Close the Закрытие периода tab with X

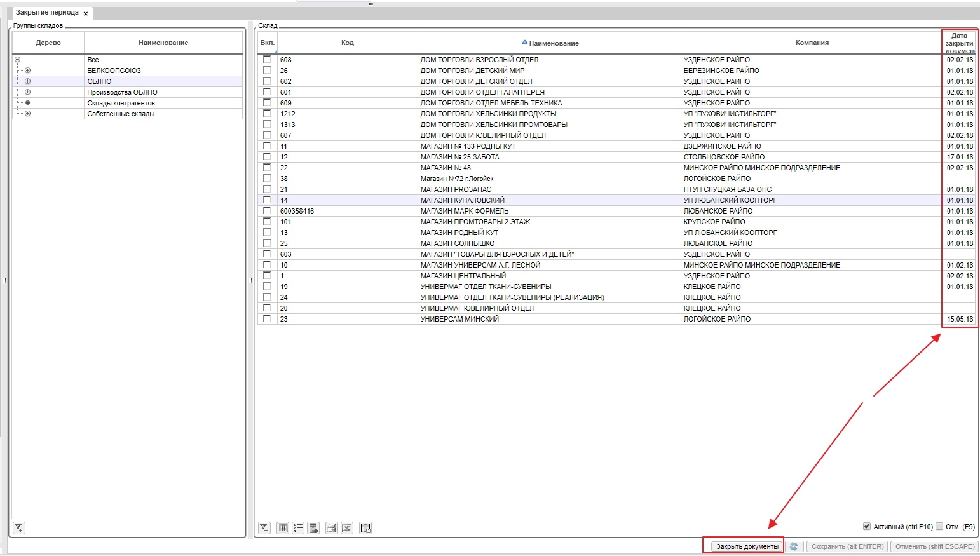86,13
